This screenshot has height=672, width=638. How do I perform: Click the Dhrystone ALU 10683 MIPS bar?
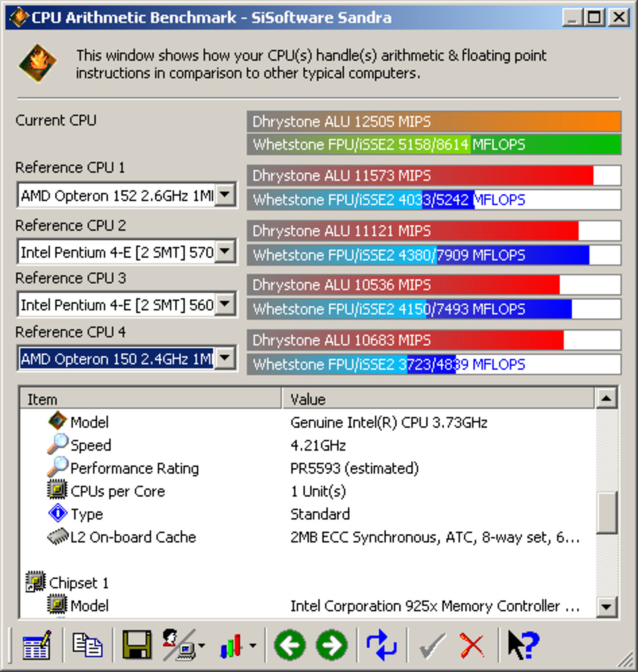click(x=434, y=340)
